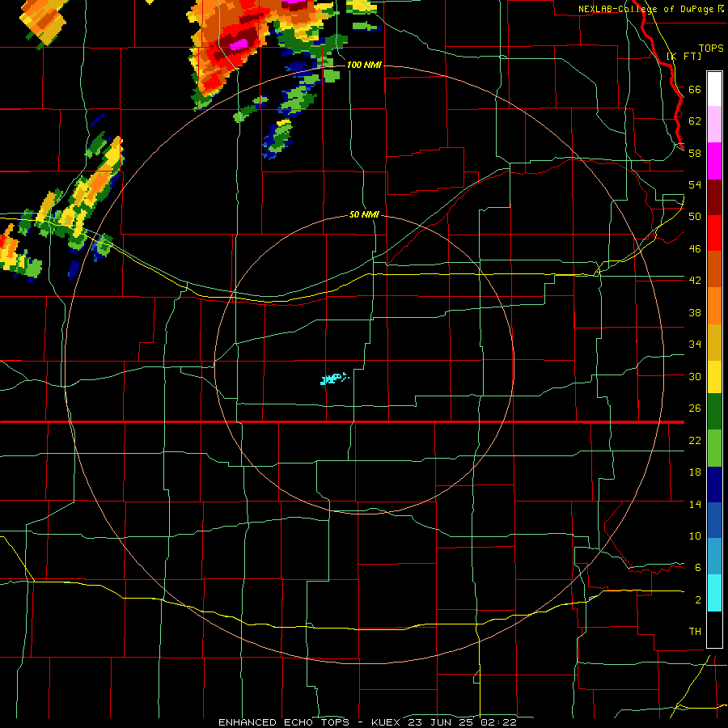This screenshot has width=728, height=728.
Task: Click the black TH threshold swatch
Action: [x=714, y=629]
